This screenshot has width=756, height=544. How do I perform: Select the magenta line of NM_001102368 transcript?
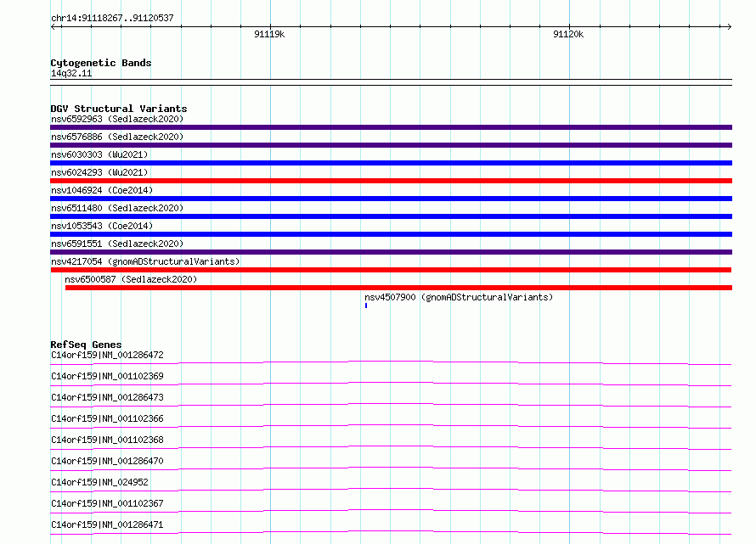(391, 447)
